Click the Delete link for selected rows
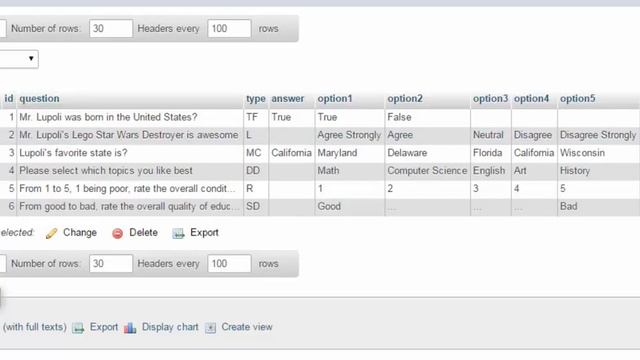Image resolution: width=640 pixels, height=360 pixels. click(x=143, y=233)
